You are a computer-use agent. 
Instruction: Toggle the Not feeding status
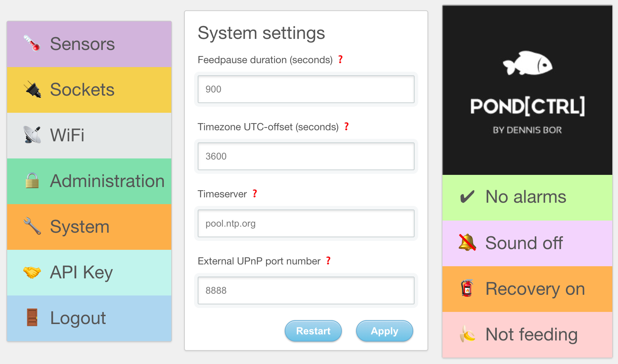[527, 335]
